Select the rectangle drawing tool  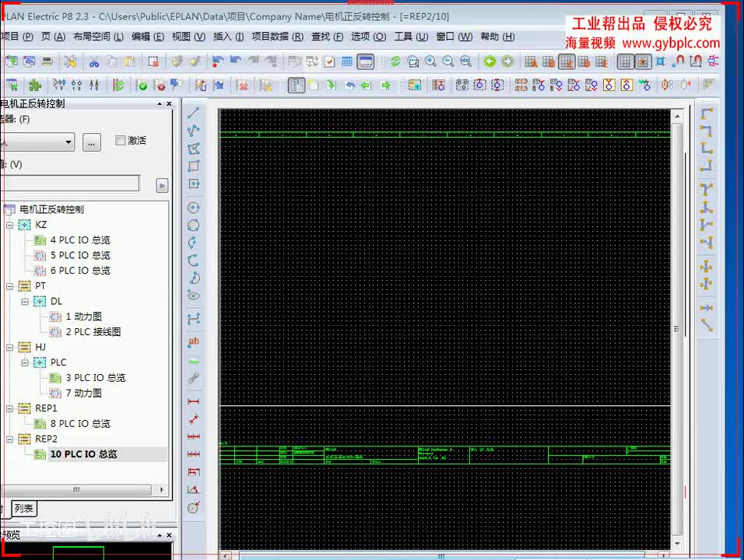click(193, 166)
